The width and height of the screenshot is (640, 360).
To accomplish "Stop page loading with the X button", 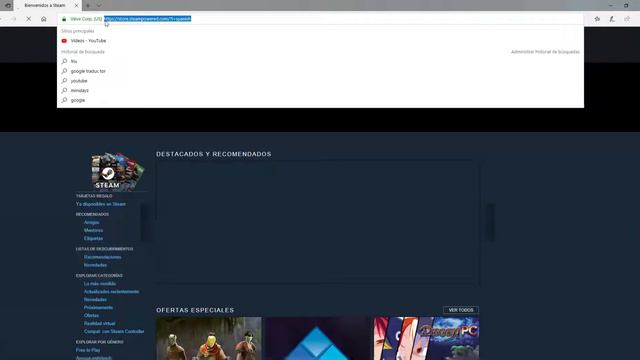I will pyautogui.click(x=29, y=19).
